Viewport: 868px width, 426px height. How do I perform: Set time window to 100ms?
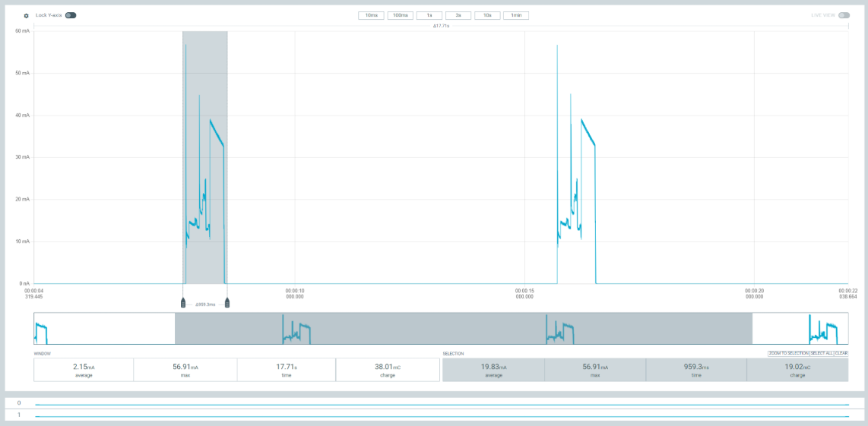click(x=400, y=15)
